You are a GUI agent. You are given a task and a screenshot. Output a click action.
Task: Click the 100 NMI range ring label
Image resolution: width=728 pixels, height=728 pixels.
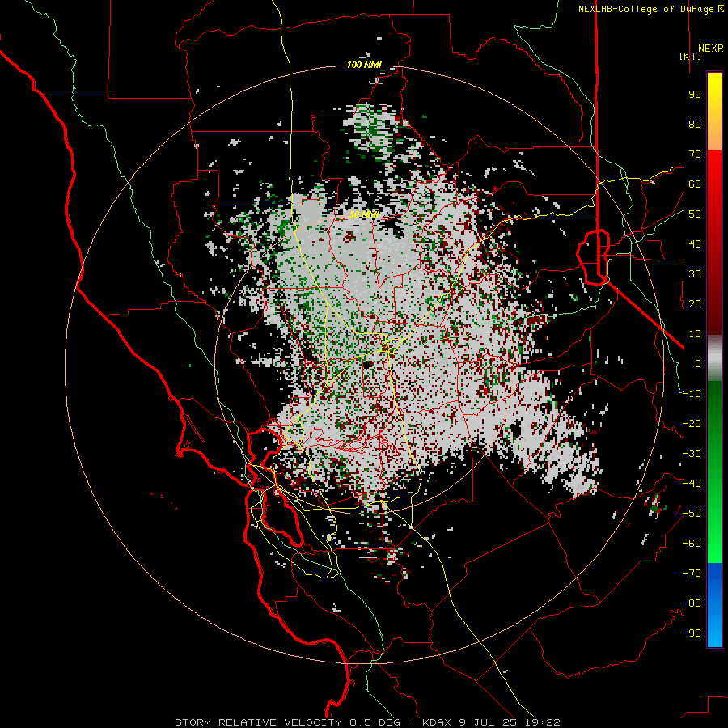[364, 65]
